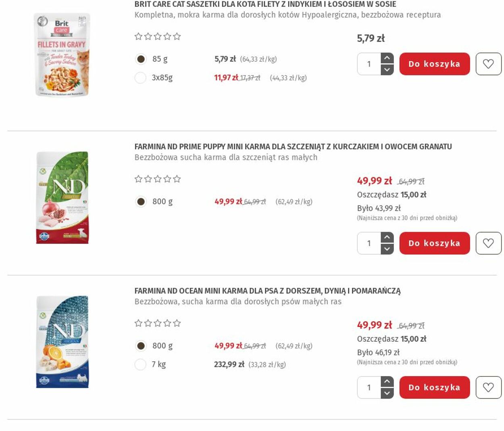Decrease Brit Care quantity with down arrow
The width and height of the screenshot is (504, 431).
(x=387, y=69)
